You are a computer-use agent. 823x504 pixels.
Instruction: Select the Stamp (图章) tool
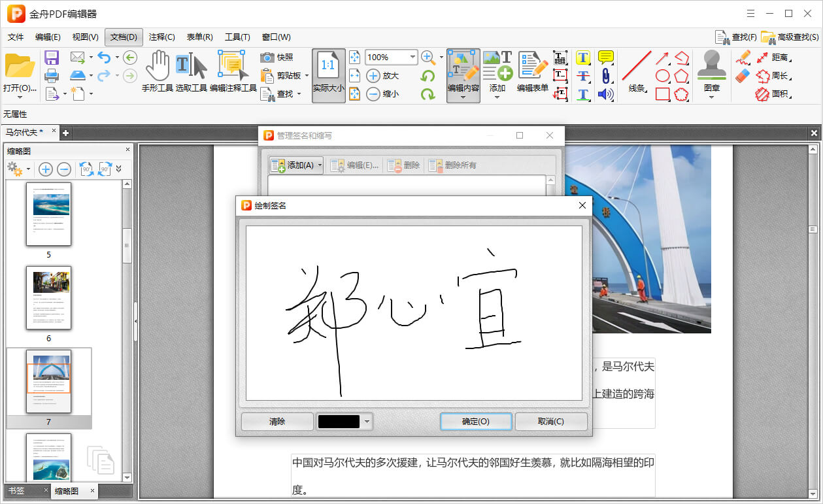[x=712, y=71]
